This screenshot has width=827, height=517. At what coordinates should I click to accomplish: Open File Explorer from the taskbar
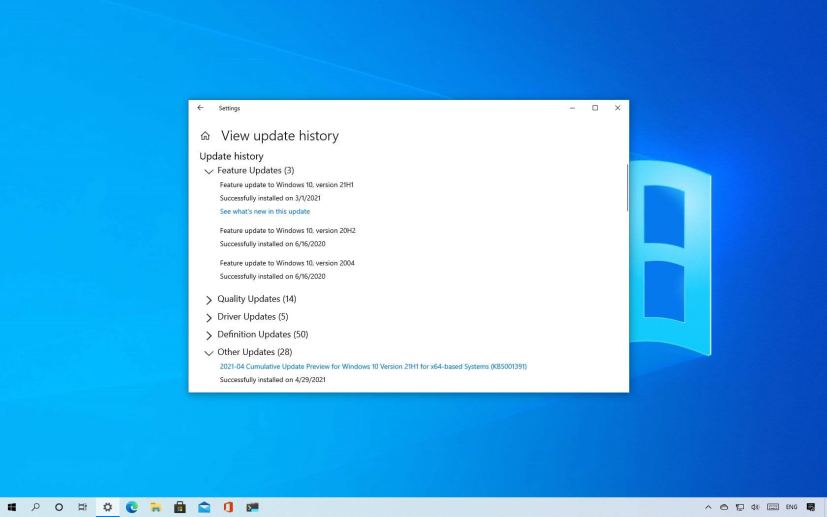pos(156,507)
